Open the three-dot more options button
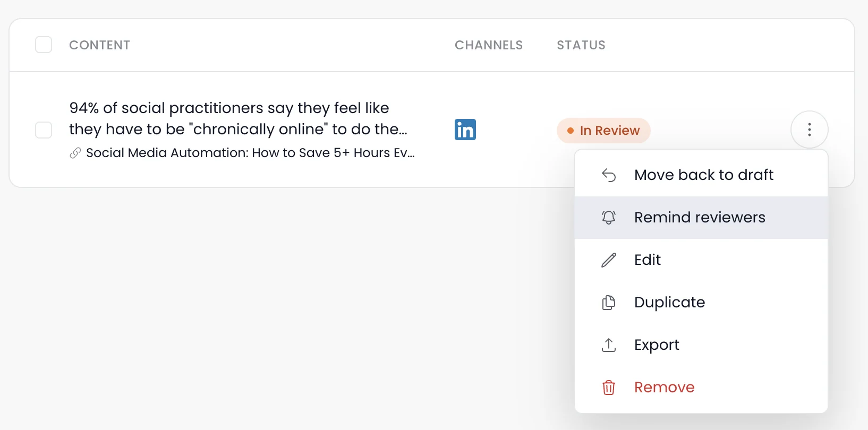Screen dimensions: 868x430 tap(810, 130)
